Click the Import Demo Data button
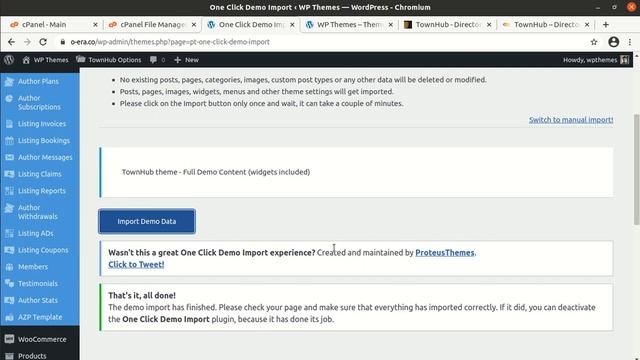The width and height of the screenshot is (640, 360). 147,221
